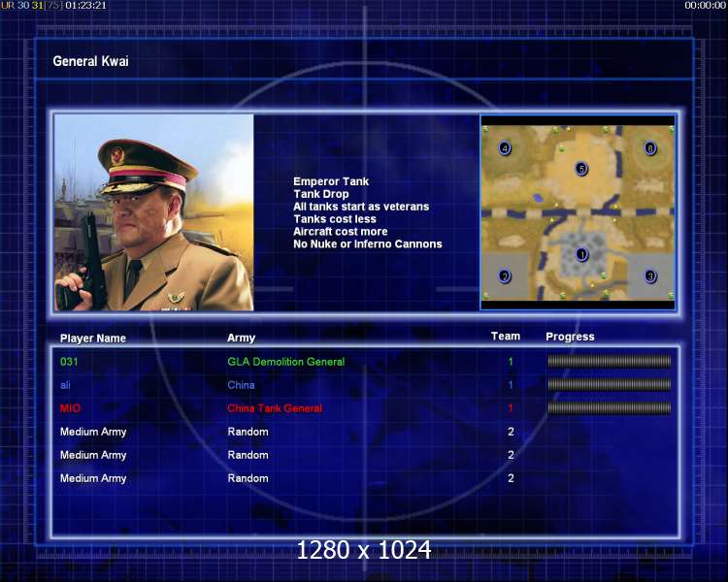Screen dimensions: 728x582
Task: Click start position 2 on the minimap
Action: [505, 276]
